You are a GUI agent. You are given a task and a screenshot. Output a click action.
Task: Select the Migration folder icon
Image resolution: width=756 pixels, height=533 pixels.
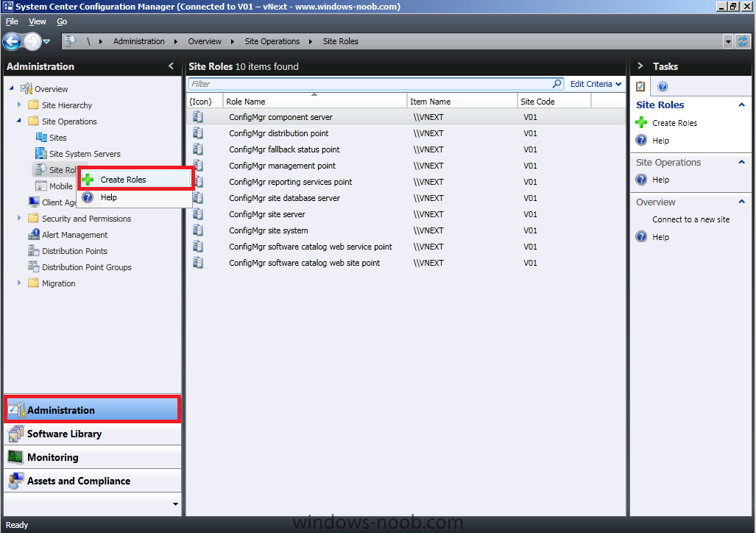coord(33,283)
